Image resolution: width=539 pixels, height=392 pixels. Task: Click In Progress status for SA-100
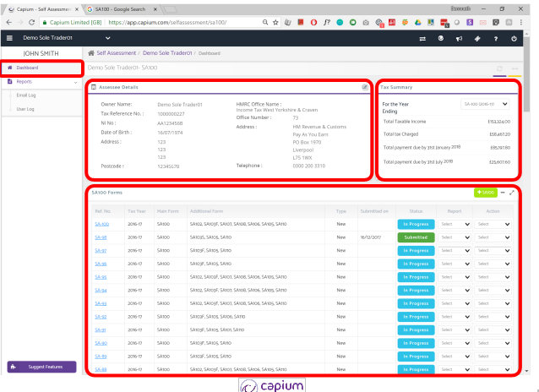tap(416, 224)
